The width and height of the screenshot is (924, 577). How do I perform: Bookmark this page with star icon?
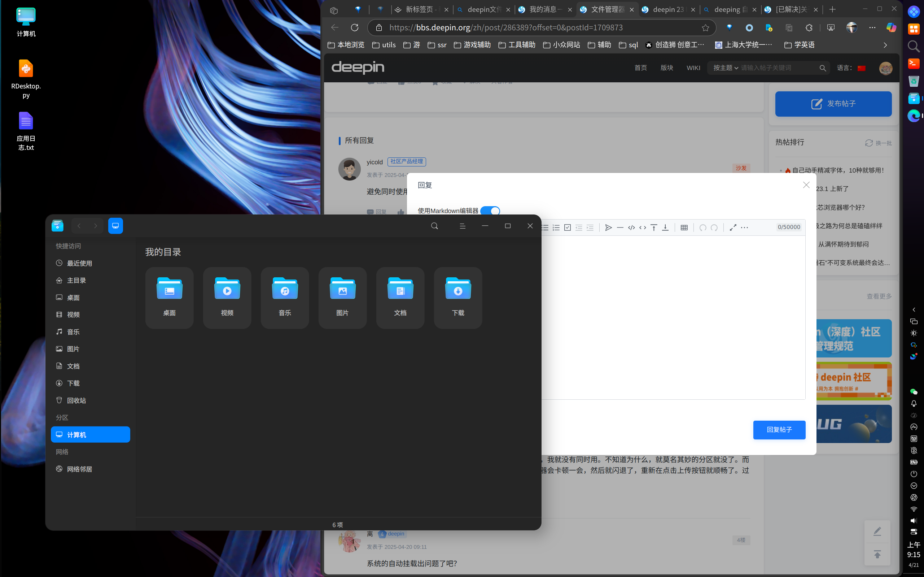coord(705,27)
